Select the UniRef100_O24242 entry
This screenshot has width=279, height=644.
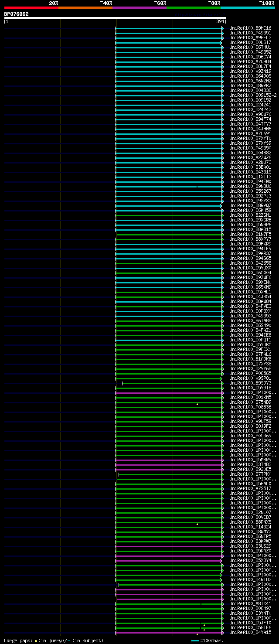click(250, 109)
